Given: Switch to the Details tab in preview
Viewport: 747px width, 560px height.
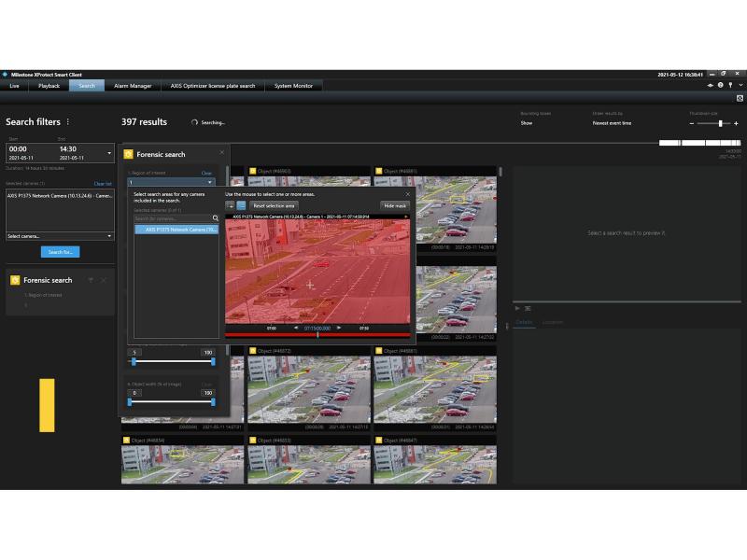Looking at the screenshot, I should 524,322.
